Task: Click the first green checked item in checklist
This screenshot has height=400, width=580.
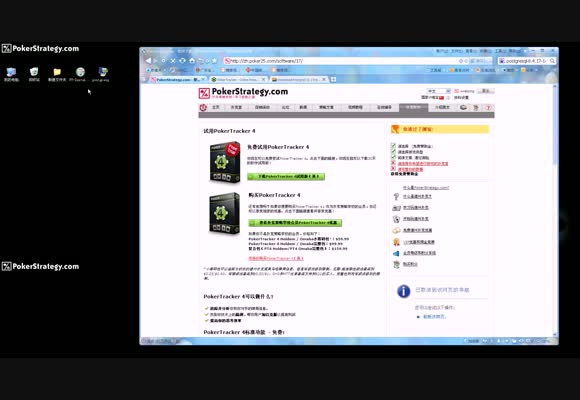Action: [x=412, y=146]
